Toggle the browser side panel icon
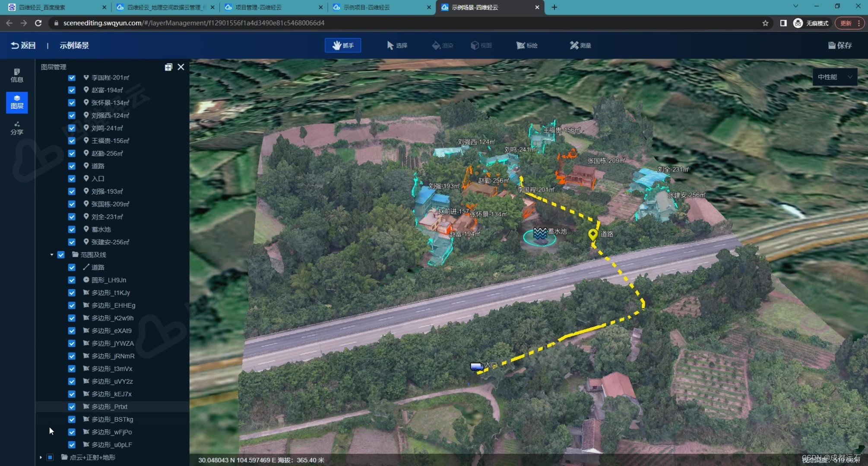This screenshot has height=466, width=868. pos(783,23)
